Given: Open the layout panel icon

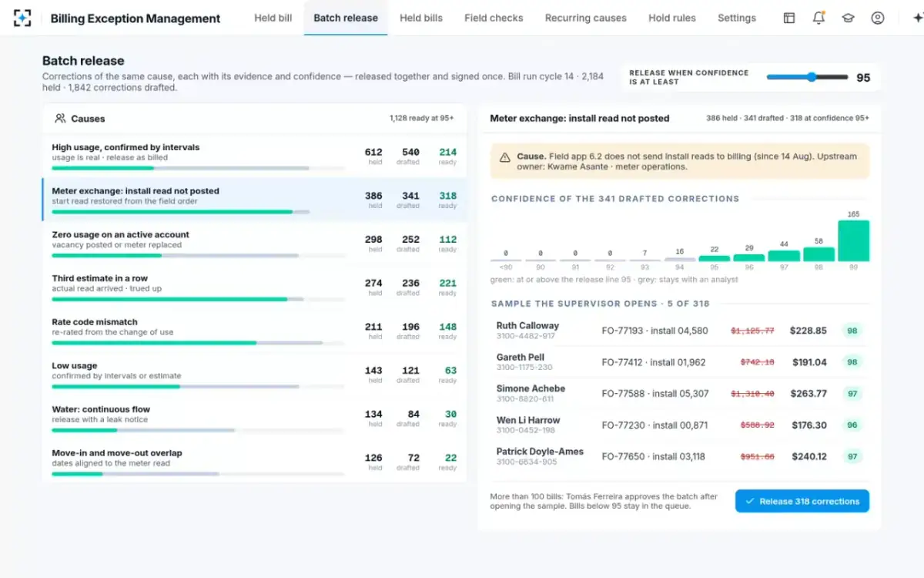Looking at the screenshot, I should click(789, 18).
